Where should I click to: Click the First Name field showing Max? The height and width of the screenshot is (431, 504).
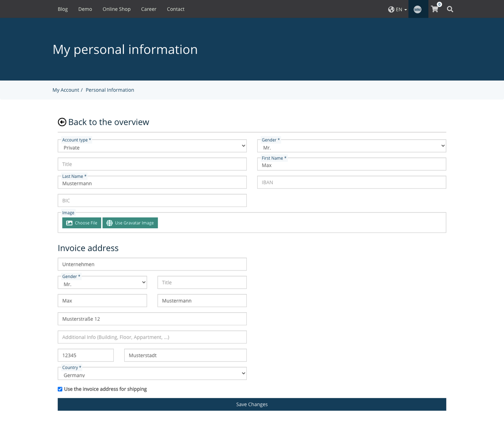pos(352,164)
